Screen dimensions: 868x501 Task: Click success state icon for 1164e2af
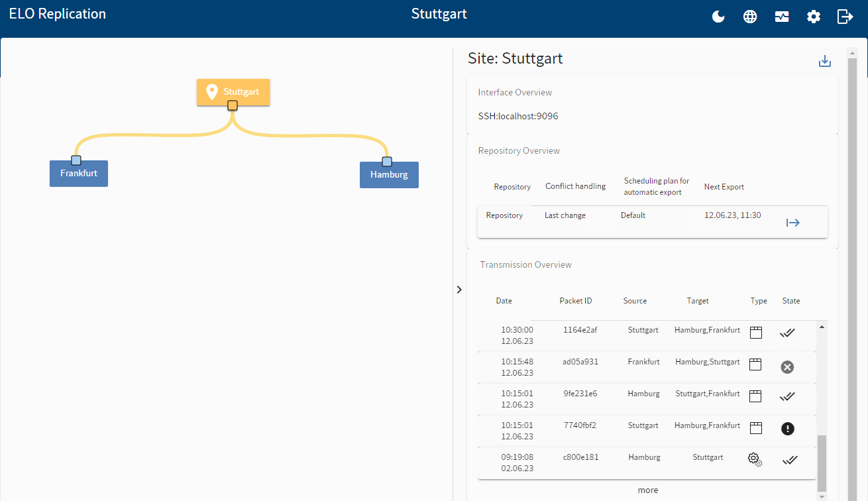[787, 333]
